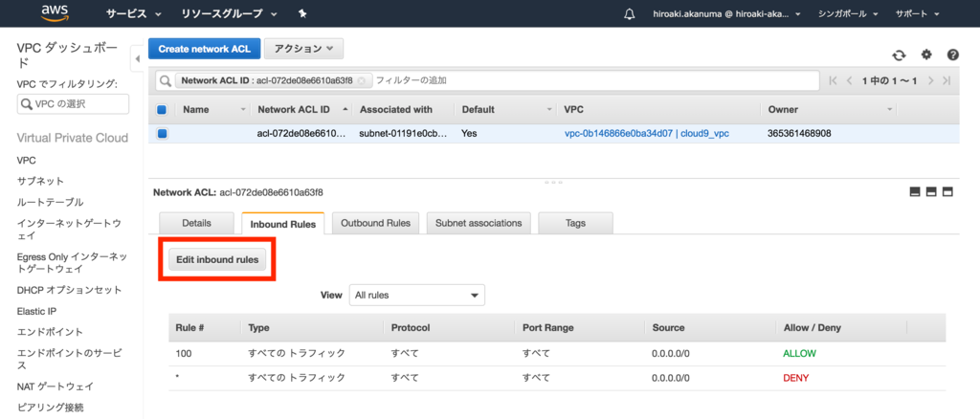
Task: Click the VPC の選択 filter field
Action: click(x=73, y=104)
